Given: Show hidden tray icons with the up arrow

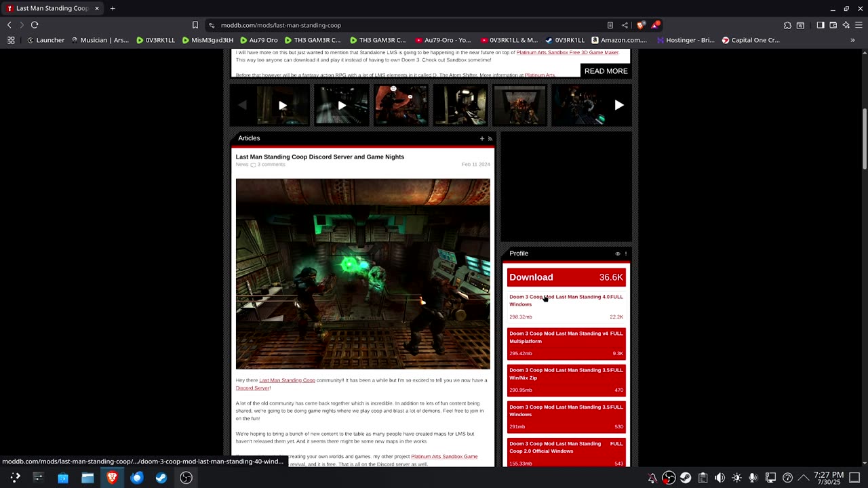Looking at the screenshot, I should 804,478.
